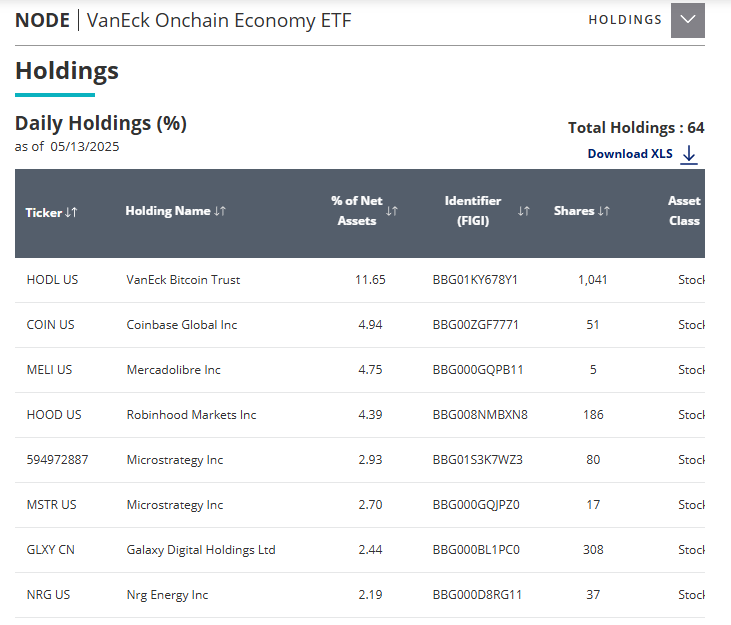Image resolution: width=731 pixels, height=625 pixels.
Task: Click Coinbase Global Inc holding name
Action: click(181, 325)
